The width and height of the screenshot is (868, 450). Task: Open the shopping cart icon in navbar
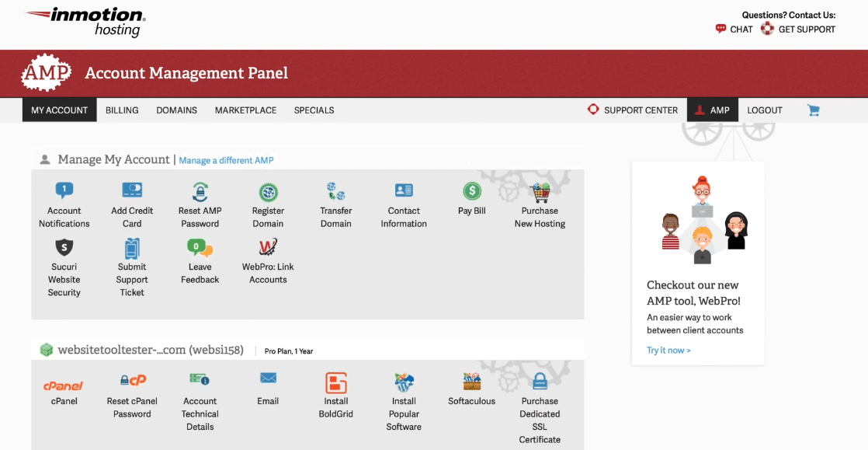(x=813, y=110)
